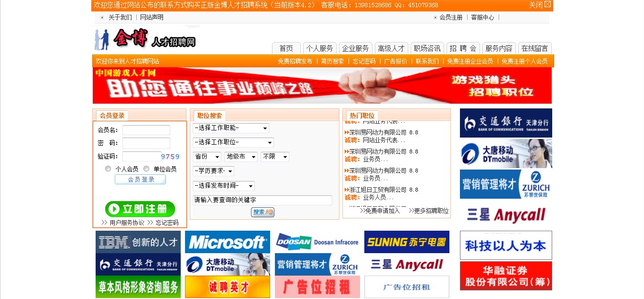Open the 个人服务 tab
644x299 pixels.
pyautogui.click(x=320, y=48)
